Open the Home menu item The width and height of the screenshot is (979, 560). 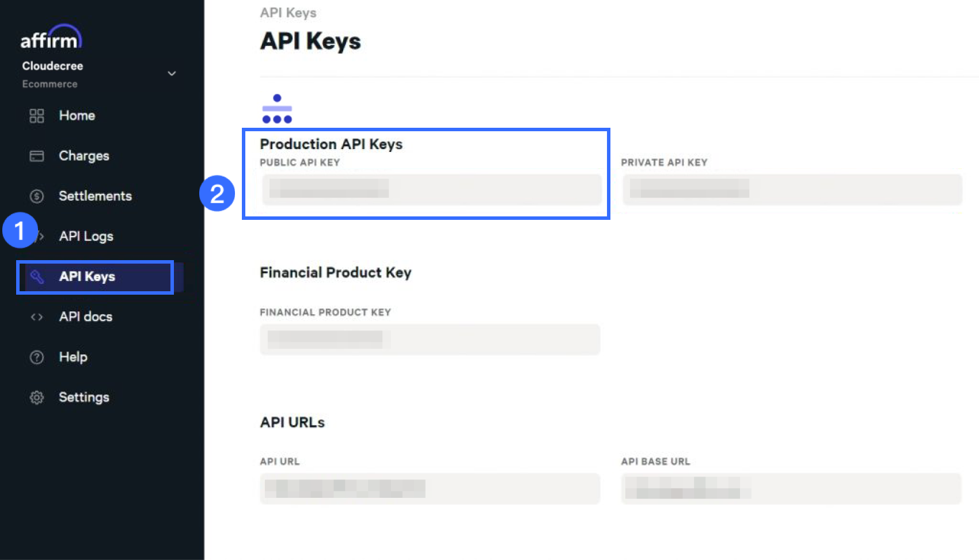pyautogui.click(x=77, y=116)
